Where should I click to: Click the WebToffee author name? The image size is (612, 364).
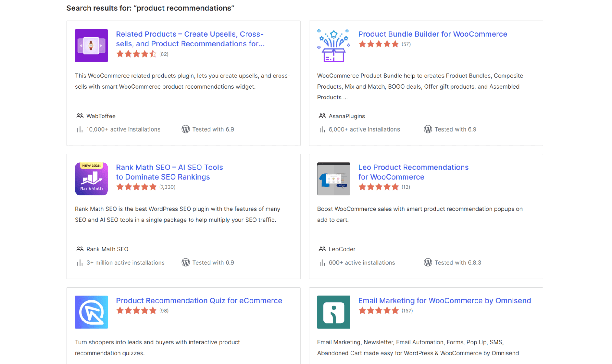pyautogui.click(x=101, y=116)
